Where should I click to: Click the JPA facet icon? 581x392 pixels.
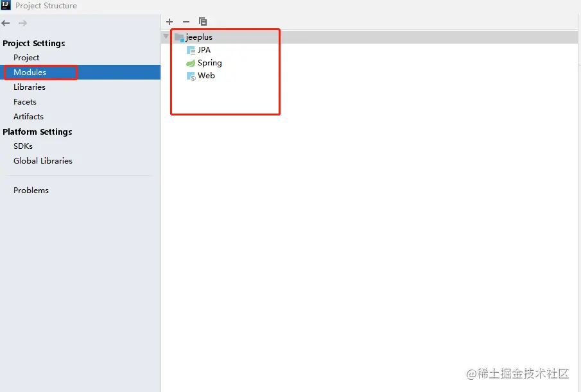click(191, 50)
